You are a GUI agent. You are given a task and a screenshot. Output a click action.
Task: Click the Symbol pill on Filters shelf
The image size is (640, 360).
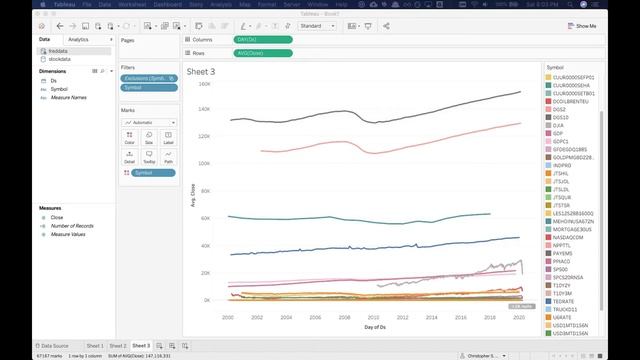point(149,88)
